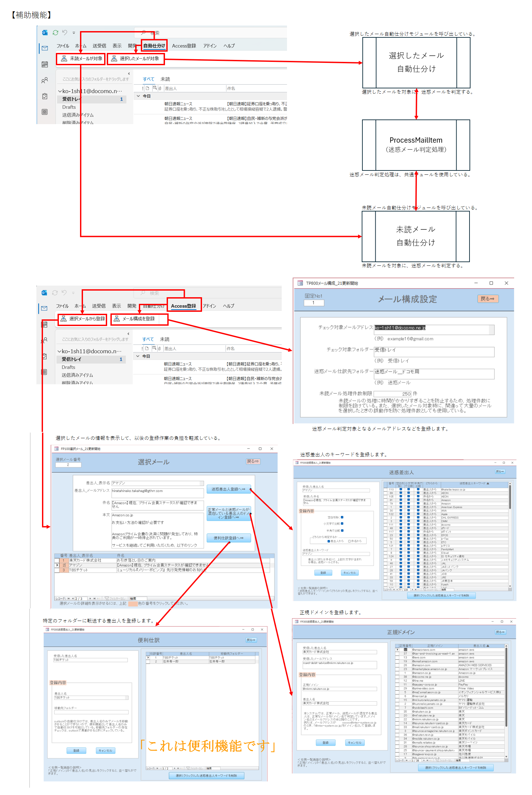Collapse ko-1sh11 account tree in 自動仕分け Outlook window

(x=60, y=91)
